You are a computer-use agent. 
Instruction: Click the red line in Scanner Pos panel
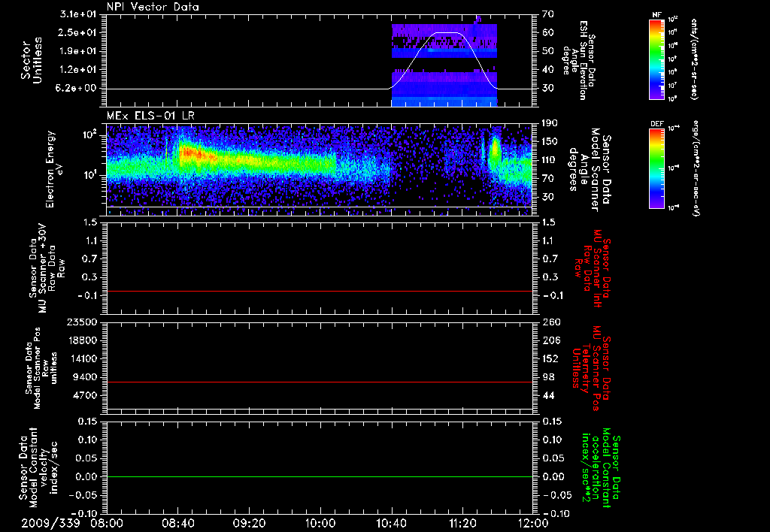[320, 382]
